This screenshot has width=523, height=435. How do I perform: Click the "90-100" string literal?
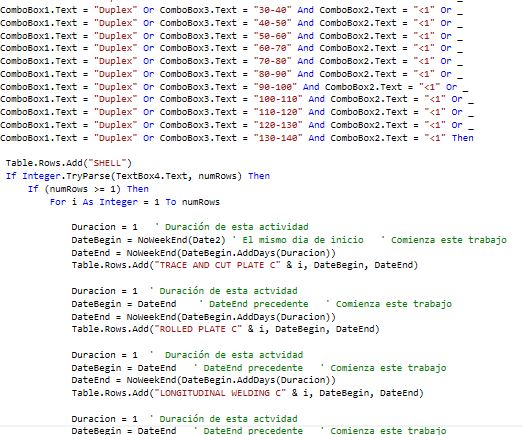pyautogui.click(x=275, y=87)
